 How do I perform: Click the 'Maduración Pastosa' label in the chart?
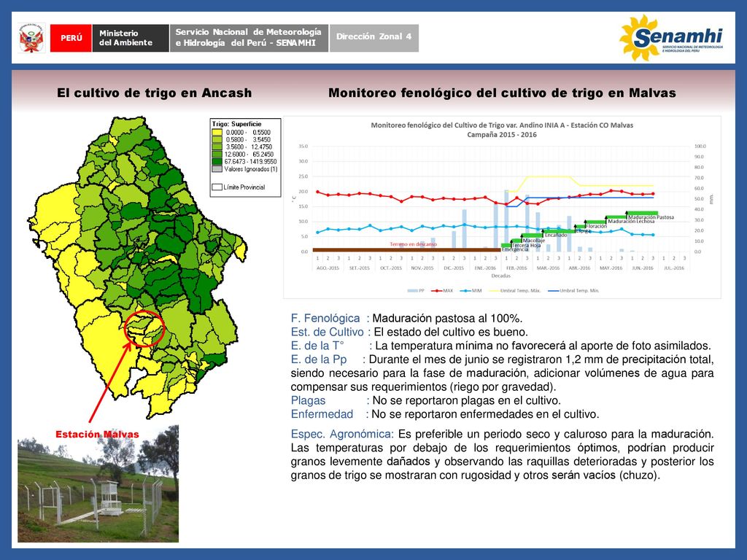(651, 217)
